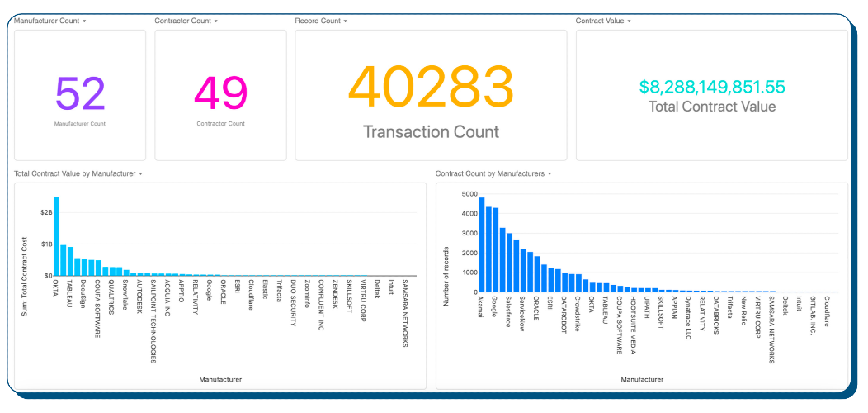Click the Dynatrace LLC axis label
This screenshot has height=413, width=868.
(689, 317)
